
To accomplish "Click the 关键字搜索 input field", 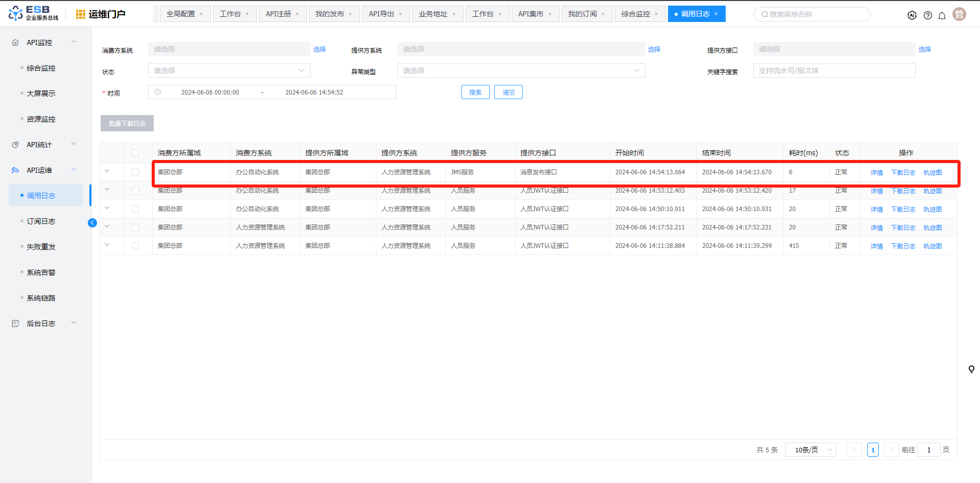I will (834, 71).
